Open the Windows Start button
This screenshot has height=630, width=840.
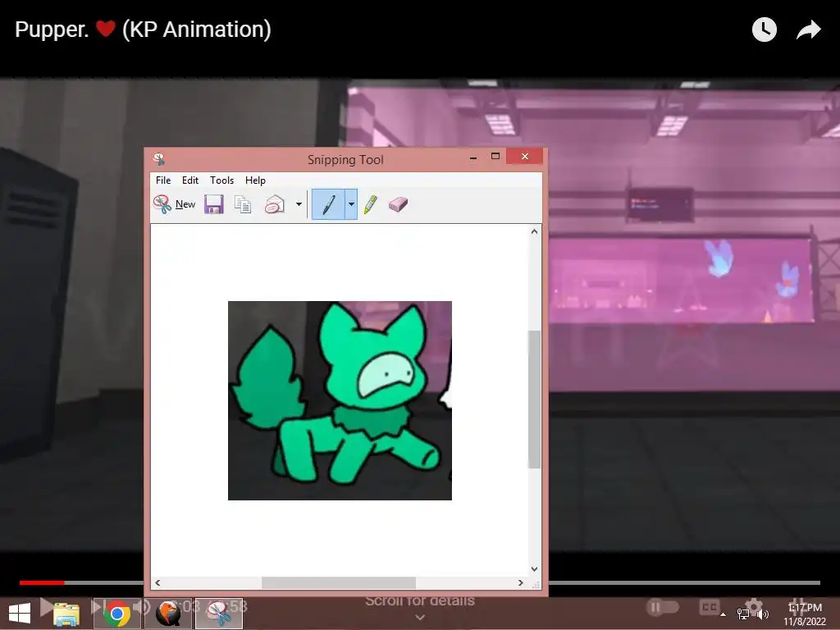click(x=20, y=614)
